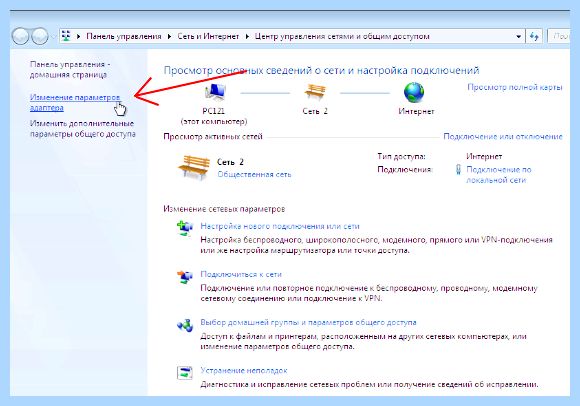Image resolution: width=580 pixels, height=406 pixels.
Task: Click into the search field
Action: pyautogui.click(x=559, y=36)
